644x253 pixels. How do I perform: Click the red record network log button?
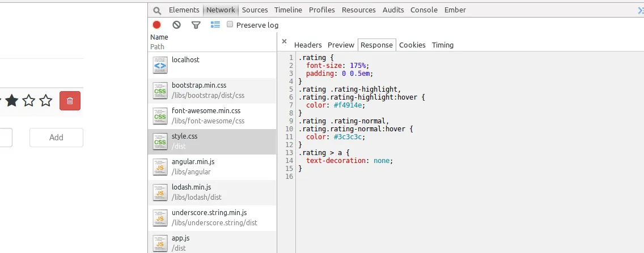tap(157, 25)
